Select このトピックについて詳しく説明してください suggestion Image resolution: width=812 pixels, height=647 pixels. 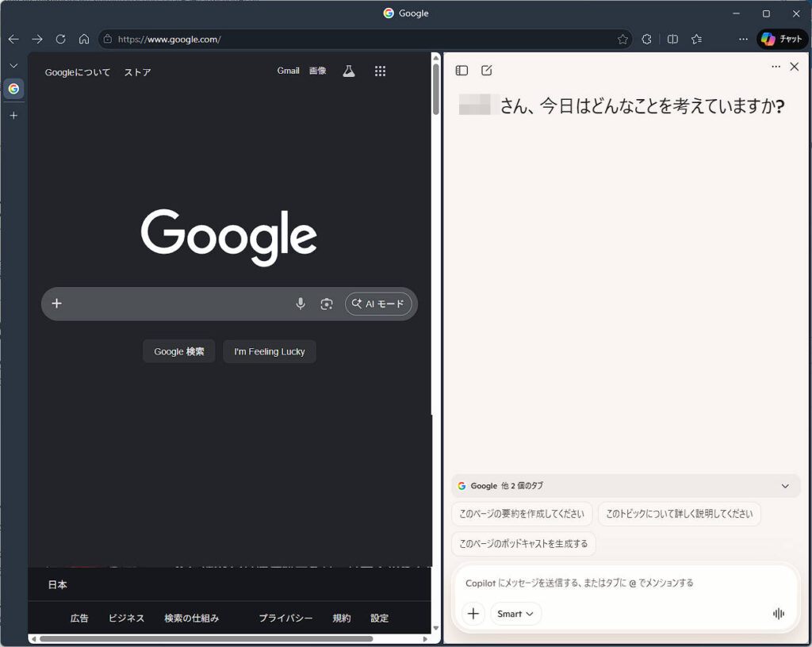(x=679, y=514)
